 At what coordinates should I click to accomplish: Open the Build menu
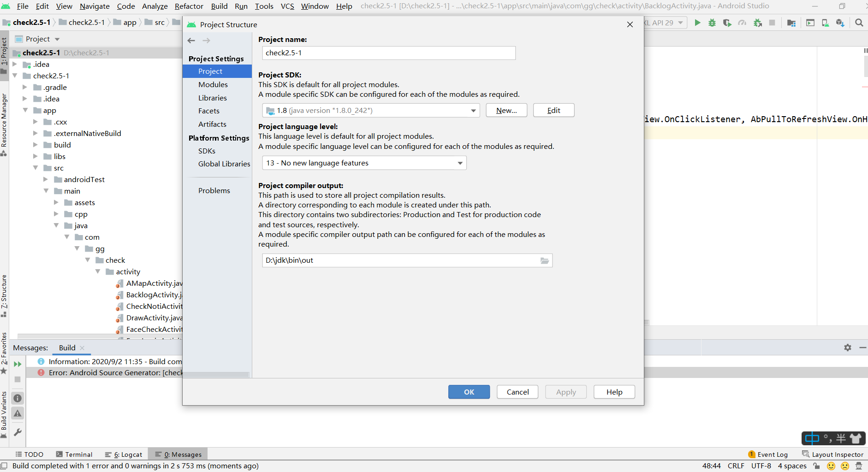220,6
